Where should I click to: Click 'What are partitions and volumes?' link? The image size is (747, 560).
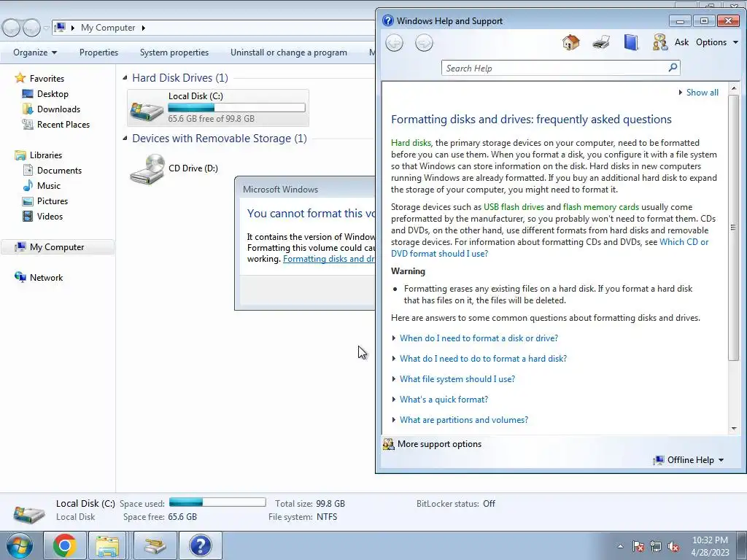(463, 420)
